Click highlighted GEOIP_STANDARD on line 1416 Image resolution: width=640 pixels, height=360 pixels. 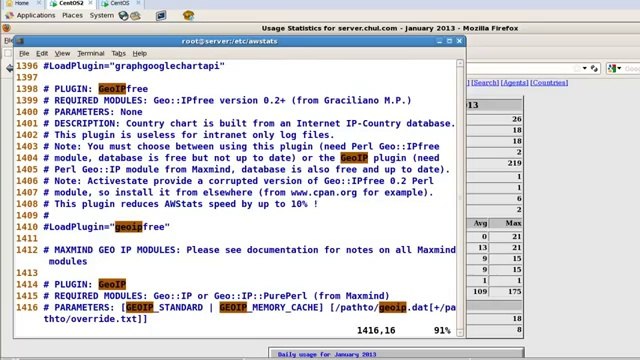(x=164, y=307)
